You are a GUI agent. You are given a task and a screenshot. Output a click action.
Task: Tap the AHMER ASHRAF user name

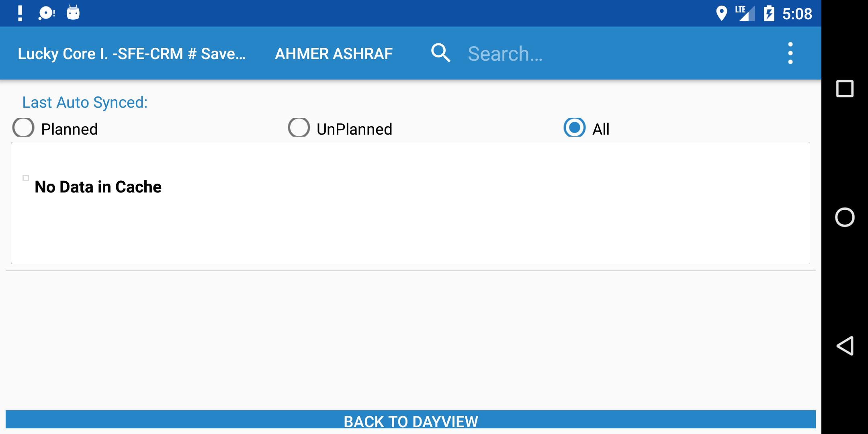pos(334,54)
